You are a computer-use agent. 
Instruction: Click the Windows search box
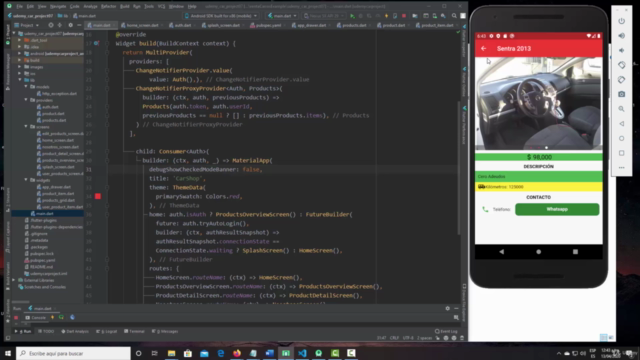[73, 353]
